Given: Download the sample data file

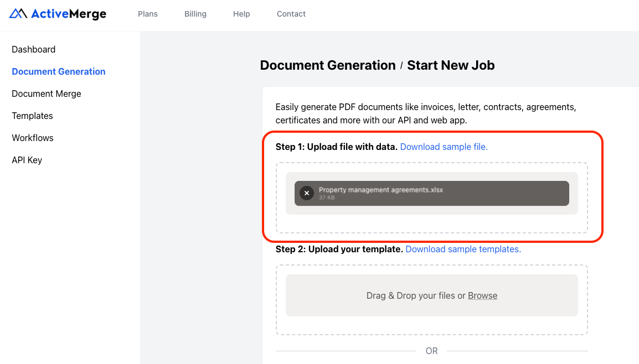Looking at the screenshot, I should (x=444, y=147).
